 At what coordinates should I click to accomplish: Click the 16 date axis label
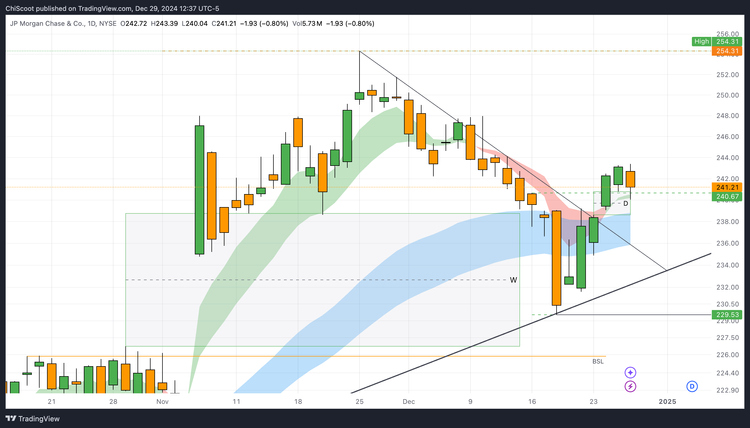[x=531, y=402]
